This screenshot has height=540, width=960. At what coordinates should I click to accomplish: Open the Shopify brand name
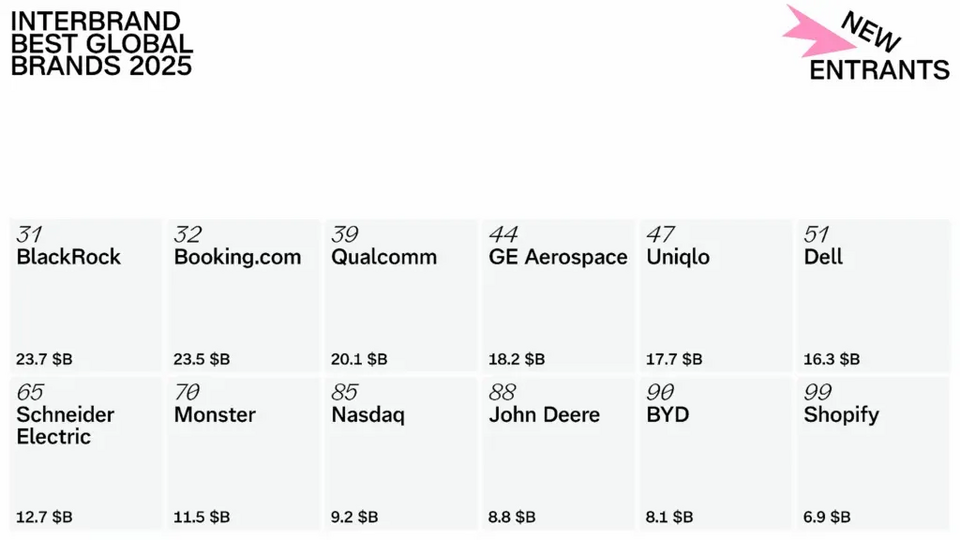(841, 415)
